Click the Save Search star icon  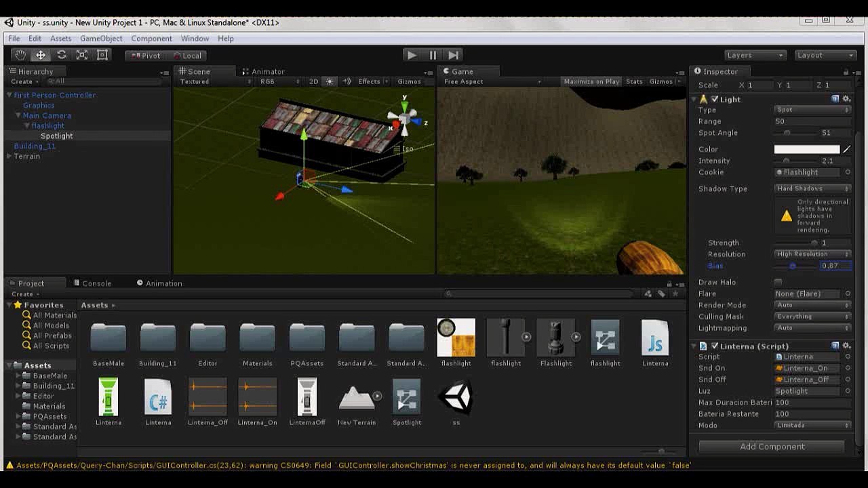pyautogui.click(x=675, y=293)
